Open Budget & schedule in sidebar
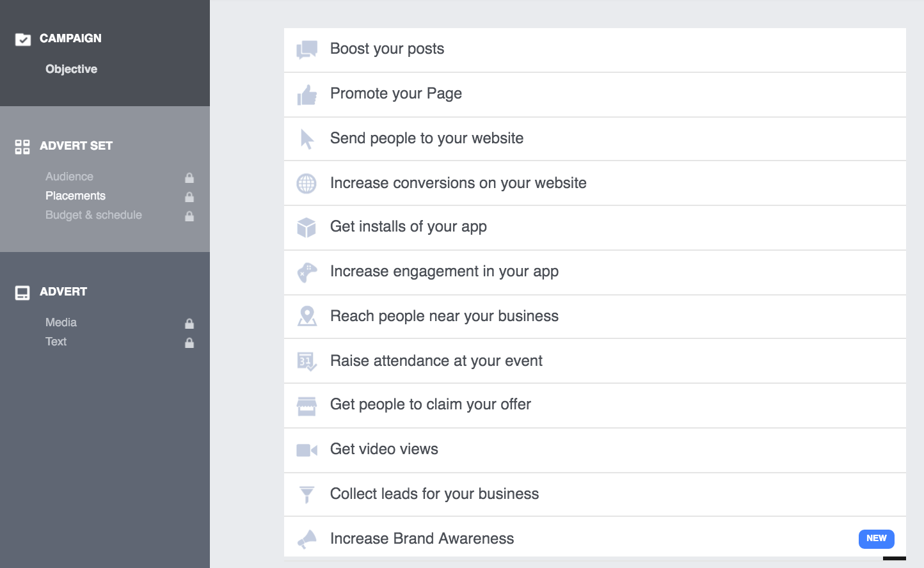Viewport: 924px width, 568px height. [93, 215]
